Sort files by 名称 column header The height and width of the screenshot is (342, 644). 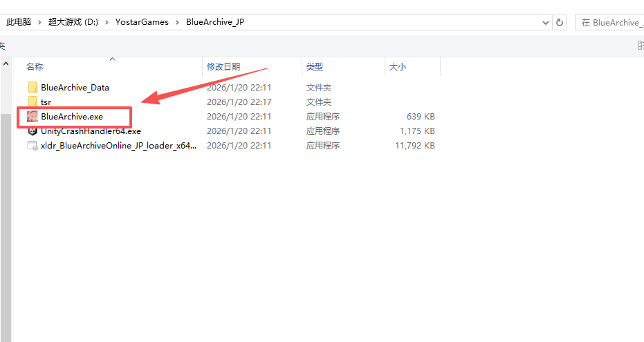point(35,67)
